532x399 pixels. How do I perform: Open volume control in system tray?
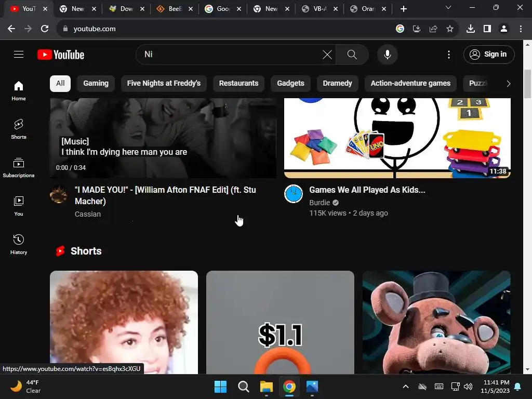468,387
